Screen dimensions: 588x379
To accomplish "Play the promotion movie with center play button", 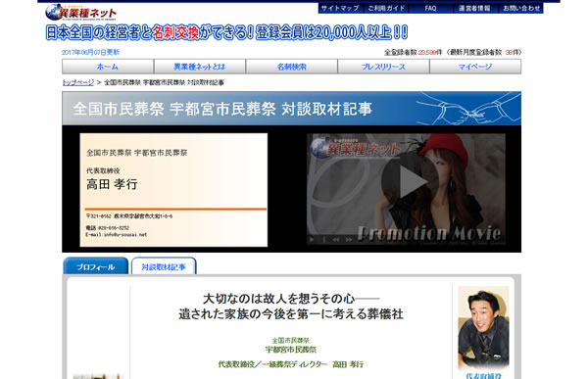I will (x=410, y=181).
